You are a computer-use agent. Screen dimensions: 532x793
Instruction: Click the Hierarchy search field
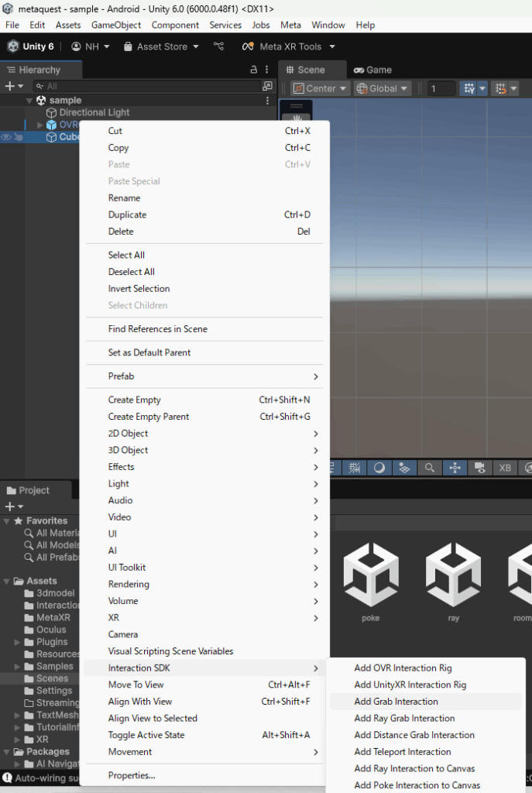click(146, 86)
